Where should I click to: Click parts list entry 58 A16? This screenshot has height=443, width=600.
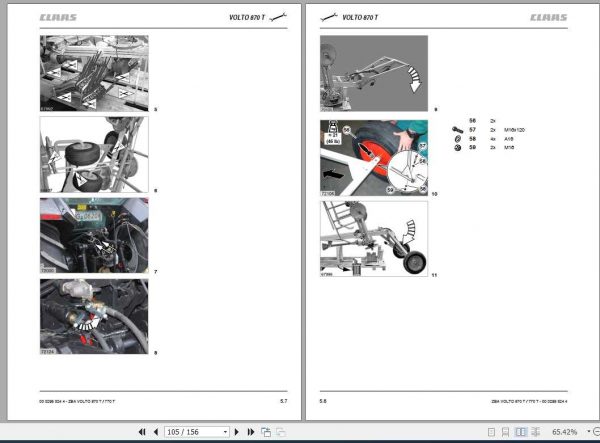coord(491,139)
